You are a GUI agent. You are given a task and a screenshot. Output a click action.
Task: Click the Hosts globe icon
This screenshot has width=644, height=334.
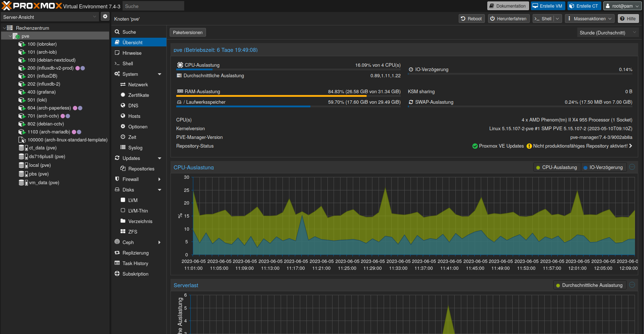tap(123, 116)
